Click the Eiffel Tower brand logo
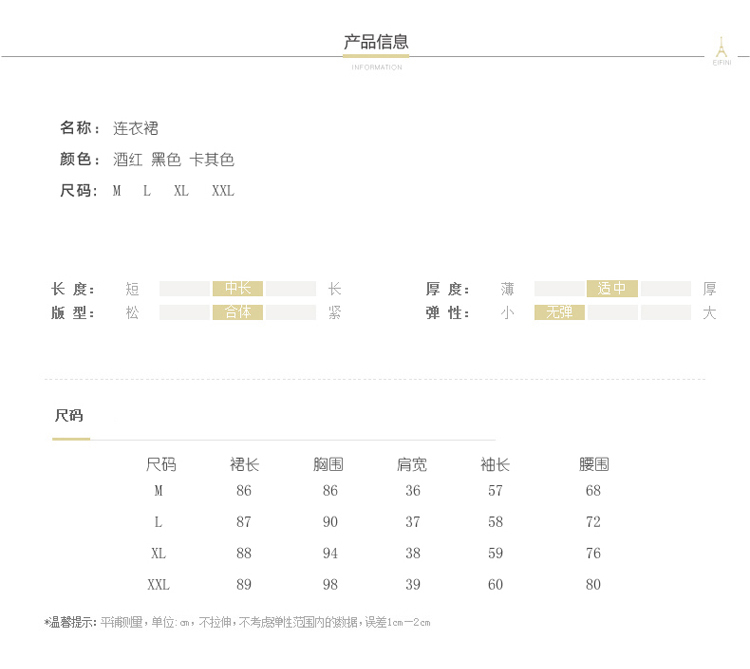 720,50
